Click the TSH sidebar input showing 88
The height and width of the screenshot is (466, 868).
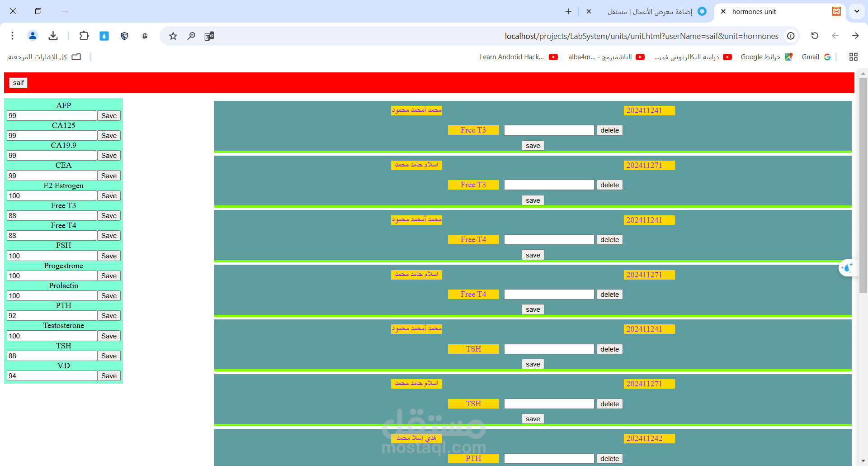pyautogui.click(x=52, y=356)
